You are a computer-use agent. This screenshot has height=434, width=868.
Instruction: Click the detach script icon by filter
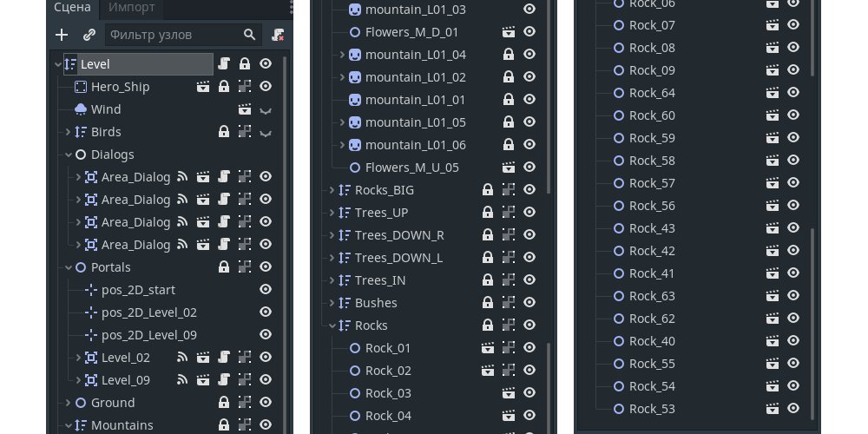[278, 35]
